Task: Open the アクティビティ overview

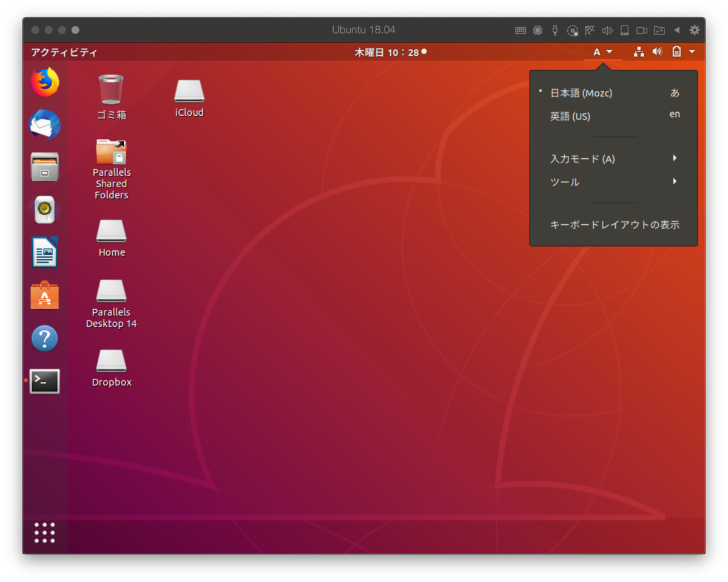Action: pyautogui.click(x=64, y=52)
